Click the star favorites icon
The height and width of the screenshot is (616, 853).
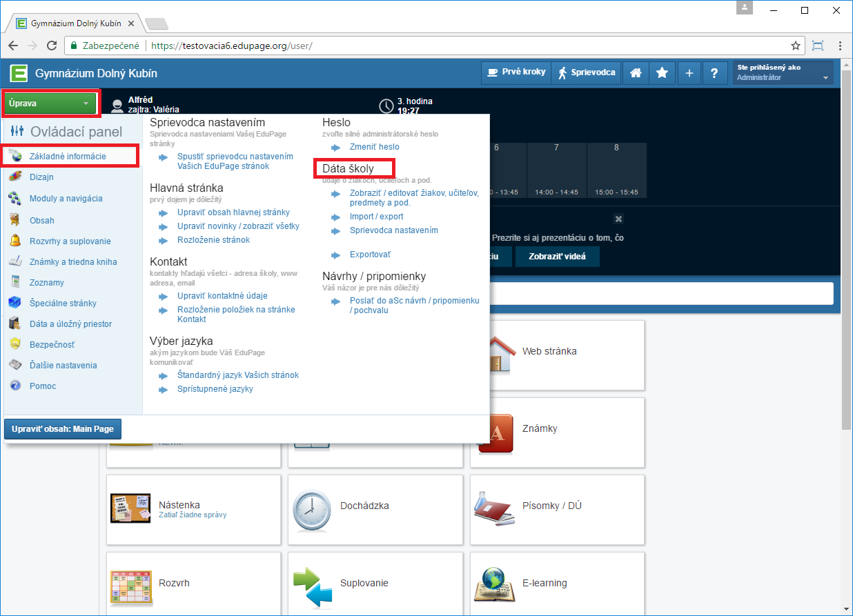click(662, 72)
